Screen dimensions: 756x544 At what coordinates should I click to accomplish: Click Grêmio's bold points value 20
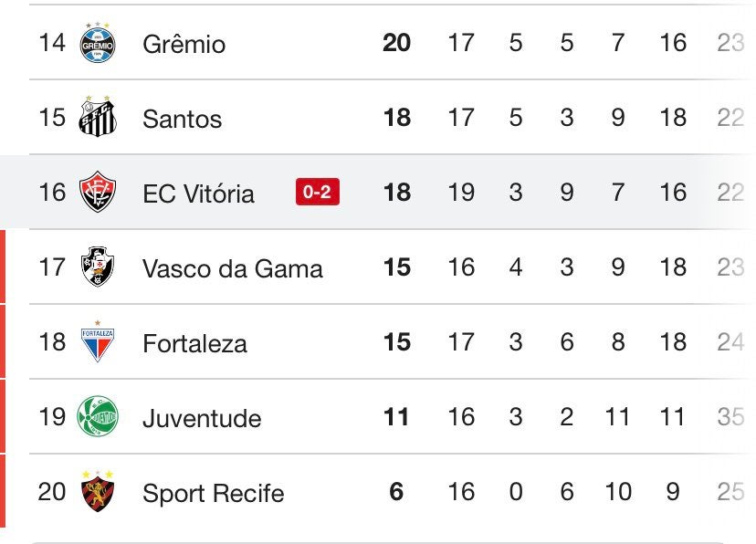[396, 42]
